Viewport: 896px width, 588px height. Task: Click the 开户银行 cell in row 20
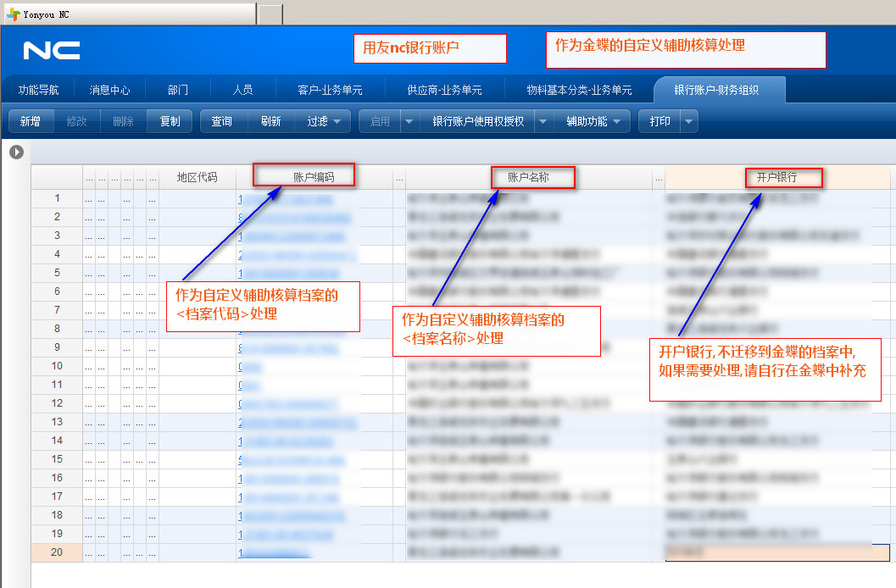tap(776, 552)
